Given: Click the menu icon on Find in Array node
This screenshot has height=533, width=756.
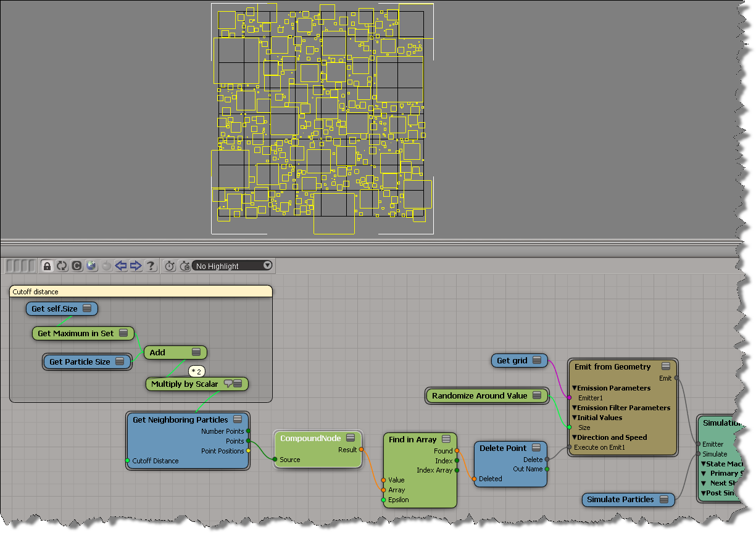Looking at the screenshot, I should tap(446, 440).
